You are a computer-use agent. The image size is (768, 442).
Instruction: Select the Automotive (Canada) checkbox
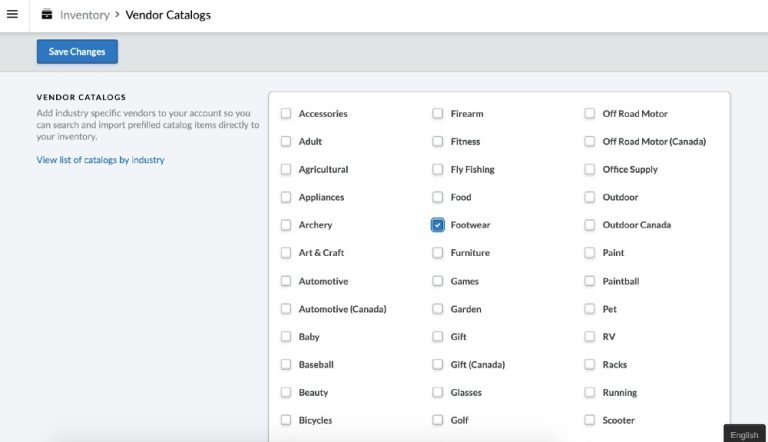286,309
